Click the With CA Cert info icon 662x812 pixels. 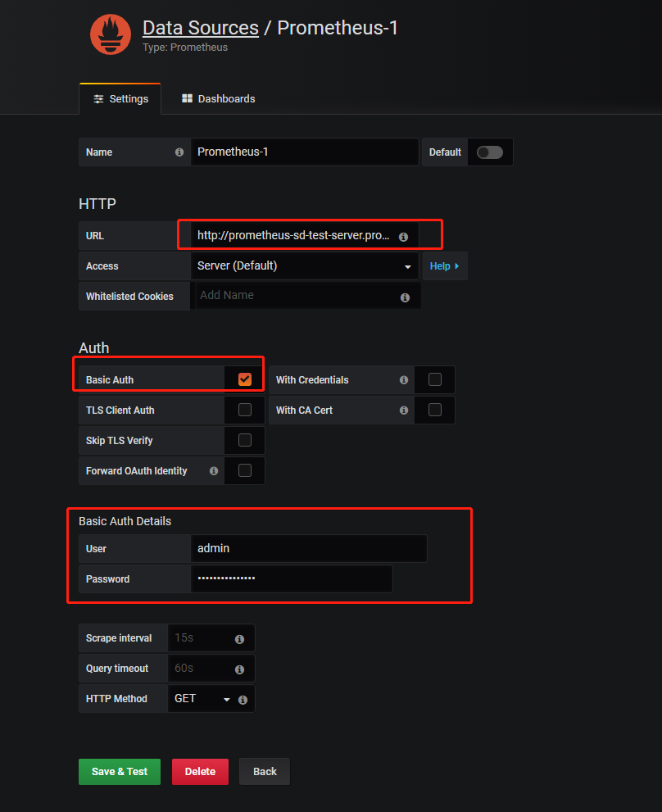[403, 411]
